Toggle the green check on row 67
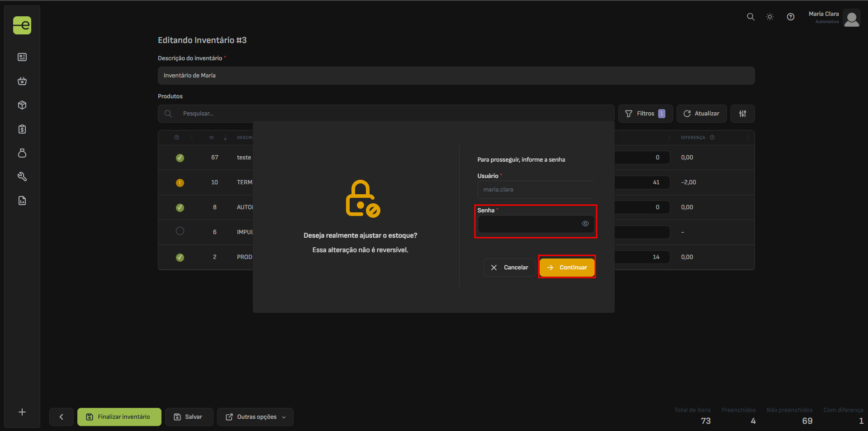 180,158
